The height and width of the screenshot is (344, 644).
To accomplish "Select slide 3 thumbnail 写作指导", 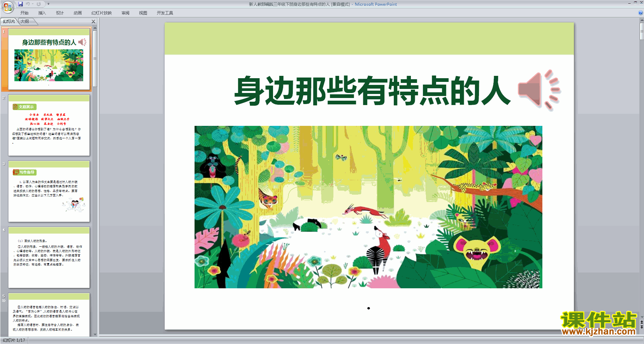I will pyautogui.click(x=49, y=191).
